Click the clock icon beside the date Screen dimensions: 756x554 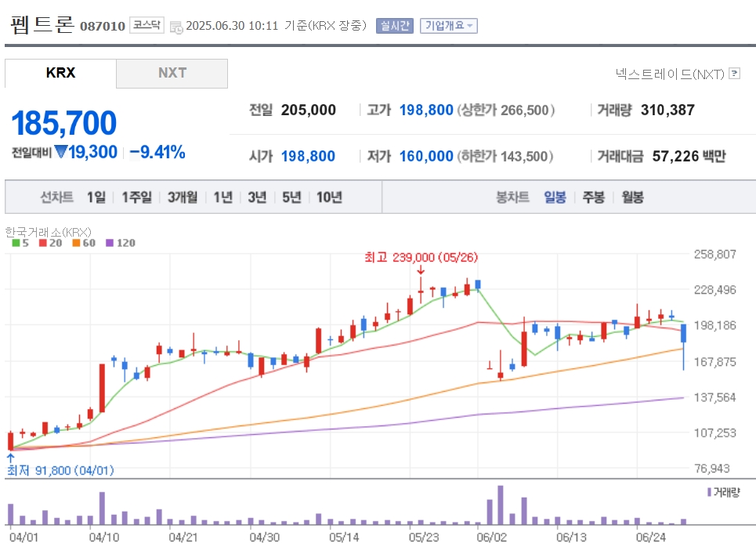[176, 27]
